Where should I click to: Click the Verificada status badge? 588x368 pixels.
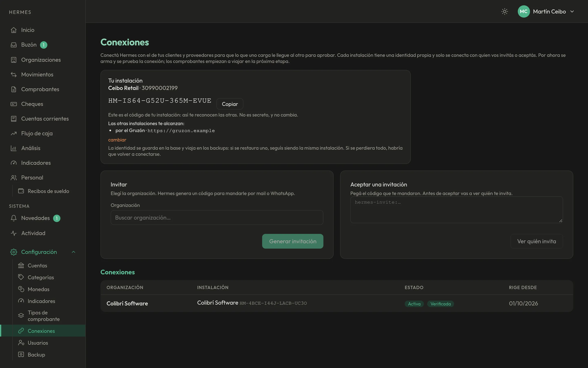point(441,304)
